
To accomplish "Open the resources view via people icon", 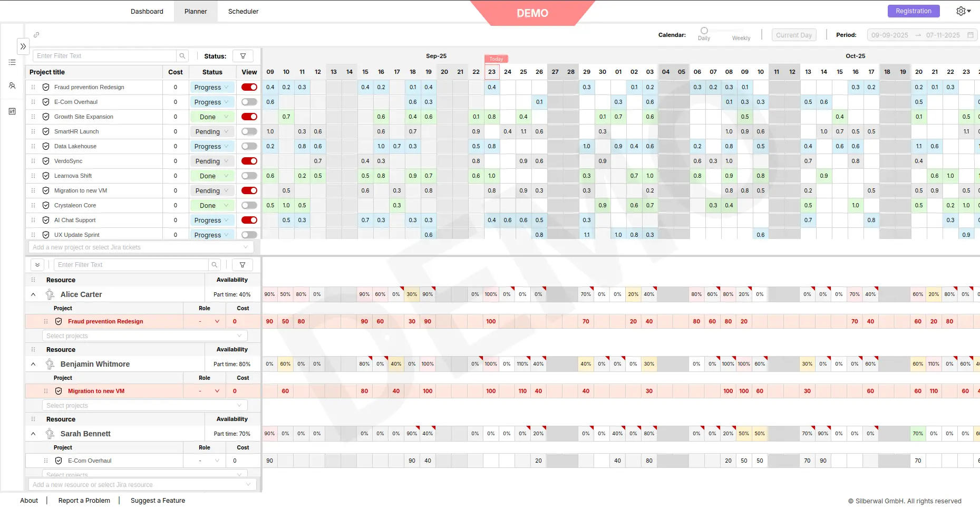I will tap(12, 85).
